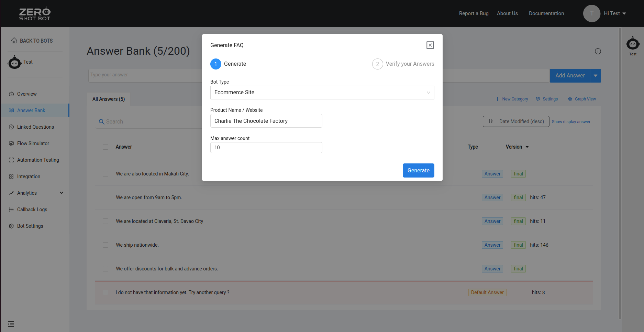Click the Zero Shot Bot logo

coord(35,14)
